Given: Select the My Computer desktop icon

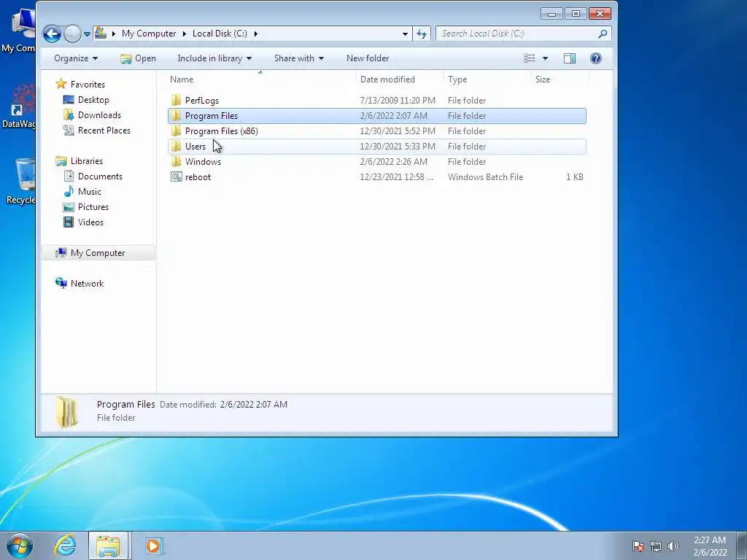Looking at the screenshot, I should 20,31.
